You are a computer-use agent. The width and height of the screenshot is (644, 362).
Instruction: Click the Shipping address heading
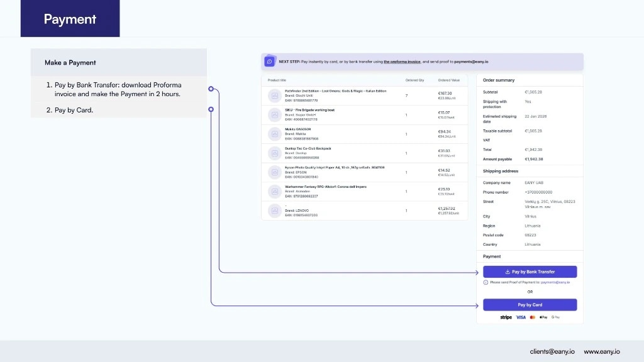(500, 171)
